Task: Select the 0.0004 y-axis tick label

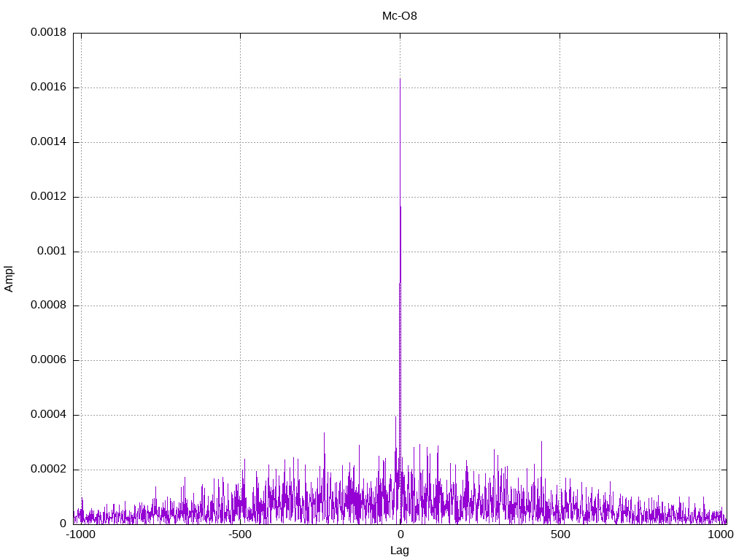Action: [48, 415]
